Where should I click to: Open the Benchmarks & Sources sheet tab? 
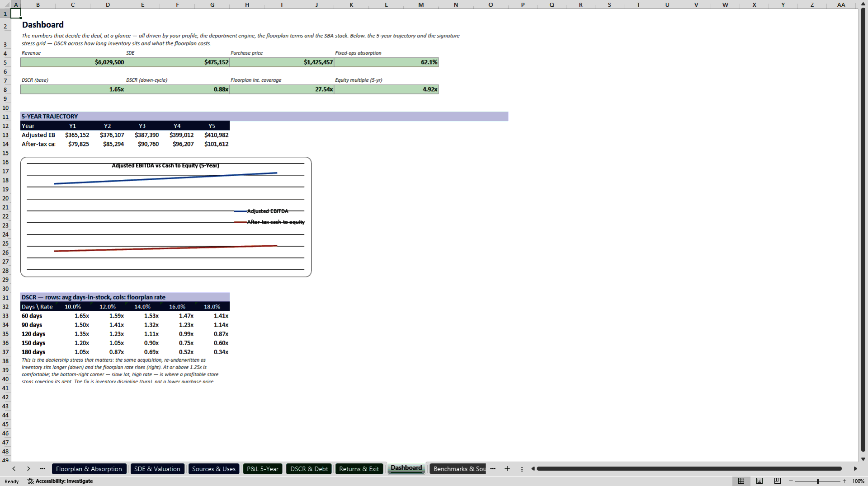pos(458,469)
